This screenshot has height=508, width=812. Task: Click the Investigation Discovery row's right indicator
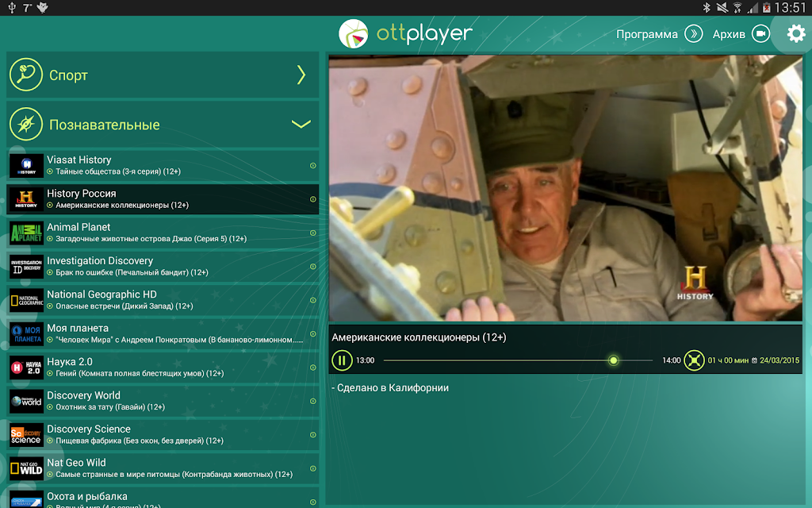(x=312, y=267)
